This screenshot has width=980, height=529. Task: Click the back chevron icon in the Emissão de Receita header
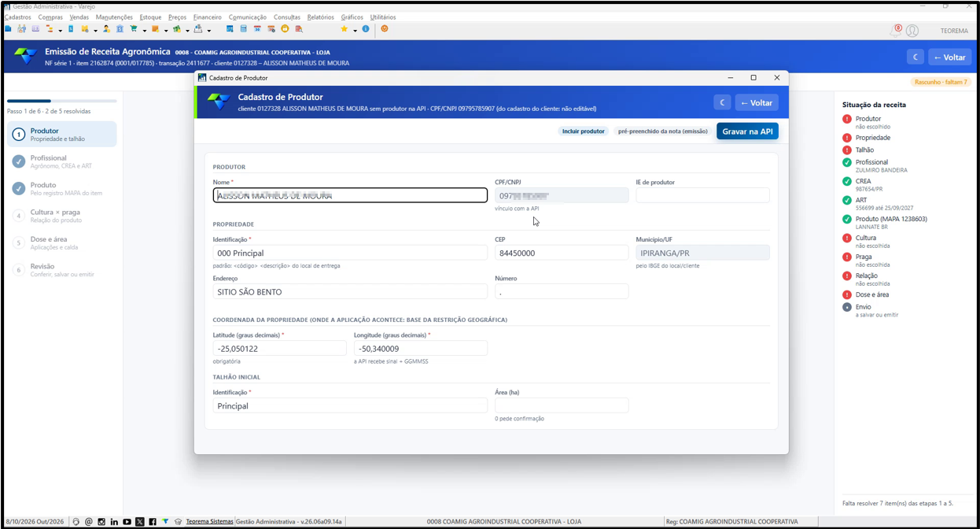(916, 57)
